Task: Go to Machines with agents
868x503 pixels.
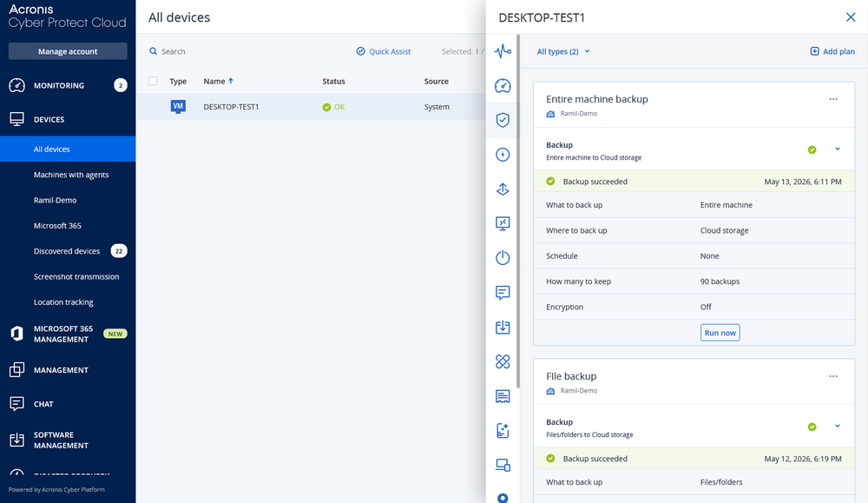Action: (x=71, y=175)
